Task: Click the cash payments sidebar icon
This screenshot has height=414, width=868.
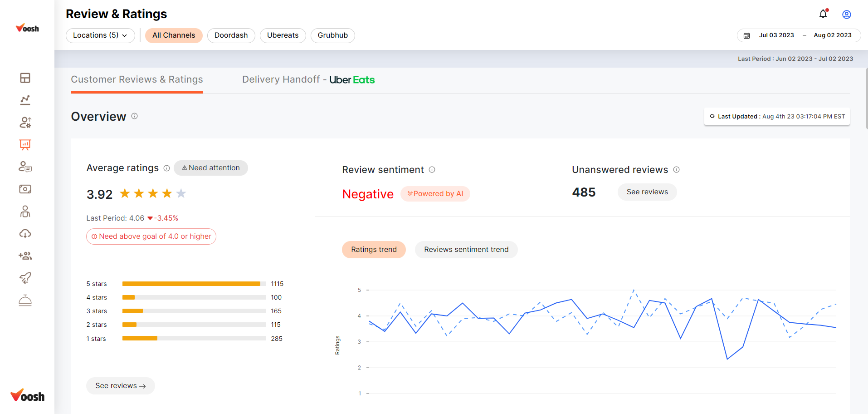Action: 25,189
